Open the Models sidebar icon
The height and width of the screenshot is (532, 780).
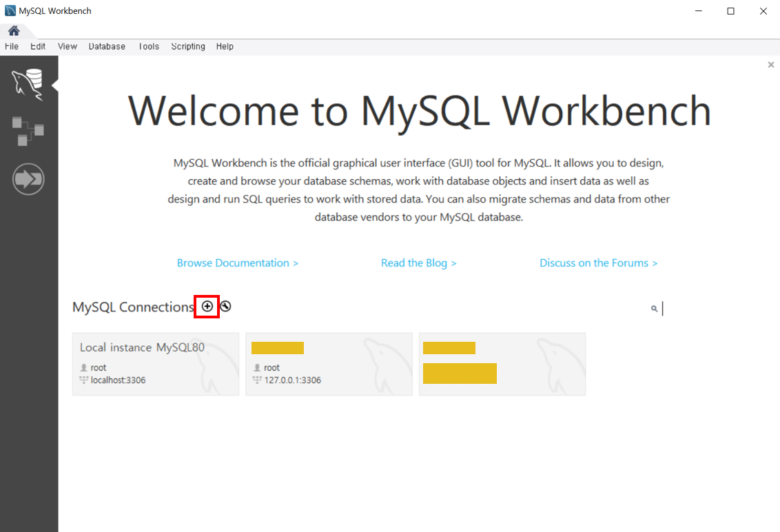(28, 131)
